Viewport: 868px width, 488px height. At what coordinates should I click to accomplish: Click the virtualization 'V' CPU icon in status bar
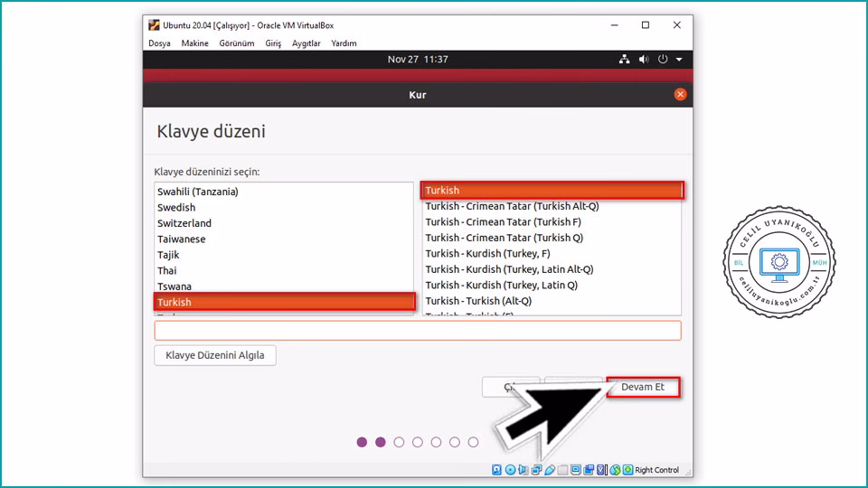point(602,470)
